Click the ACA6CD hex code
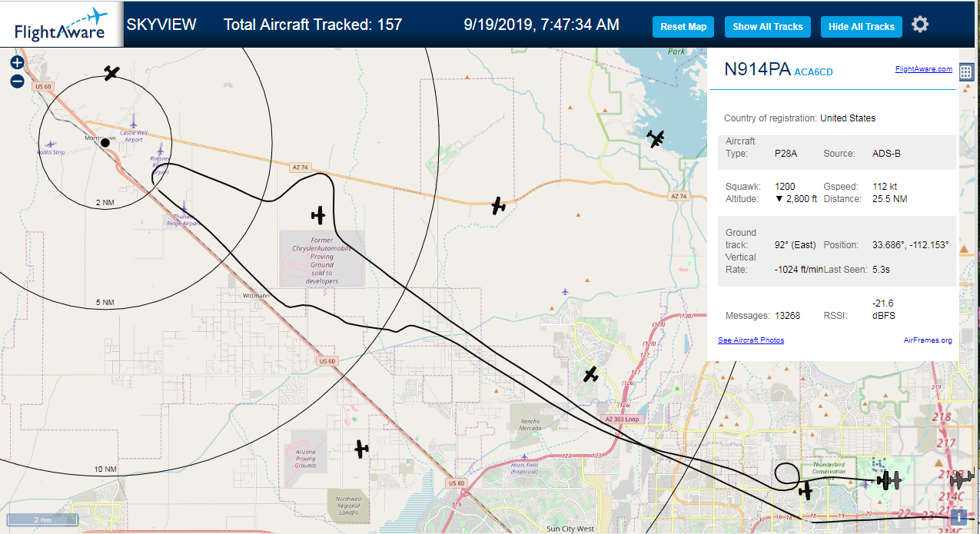 (x=813, y=72)
